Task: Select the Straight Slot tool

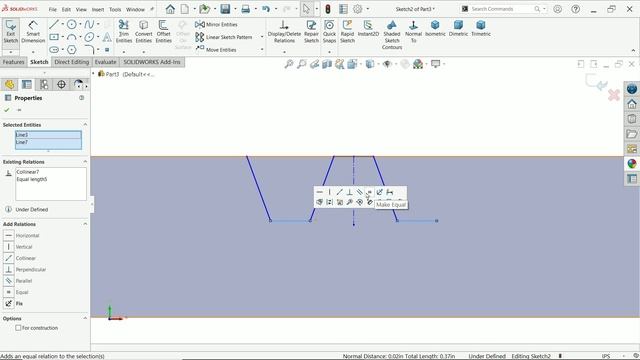Action: click(x=54, y=50)
